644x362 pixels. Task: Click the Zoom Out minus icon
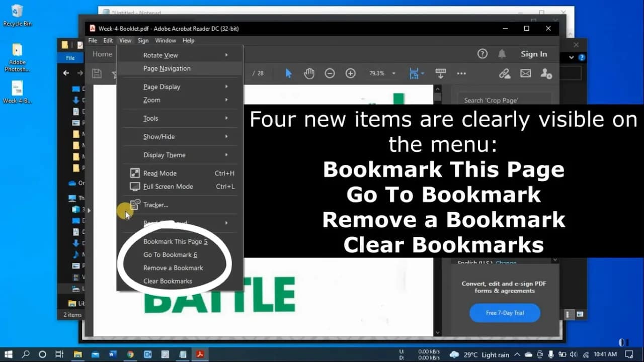[330, 73]
